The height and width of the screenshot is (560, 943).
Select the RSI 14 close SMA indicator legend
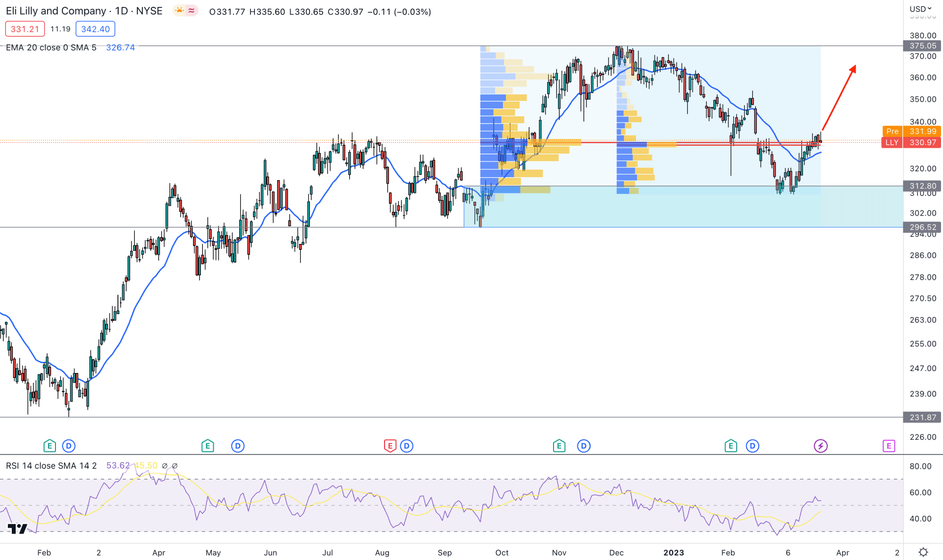tap(52, 466)
